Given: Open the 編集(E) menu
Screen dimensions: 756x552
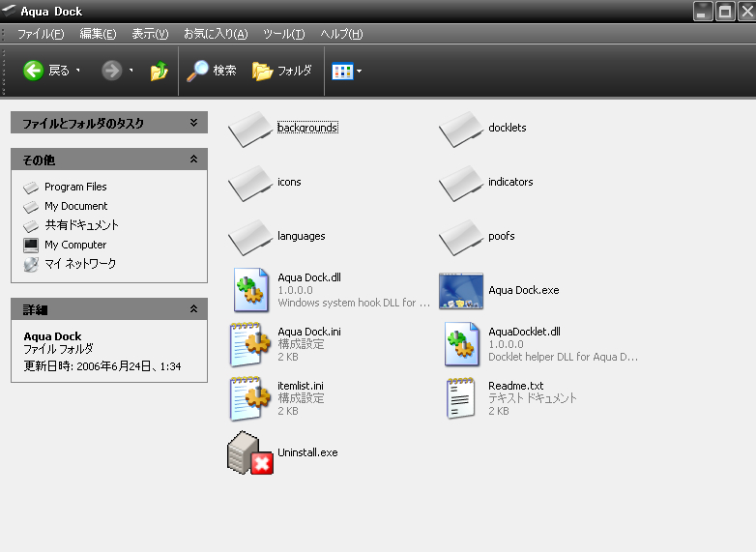Looking at the screenshot, I should (98, 34).
